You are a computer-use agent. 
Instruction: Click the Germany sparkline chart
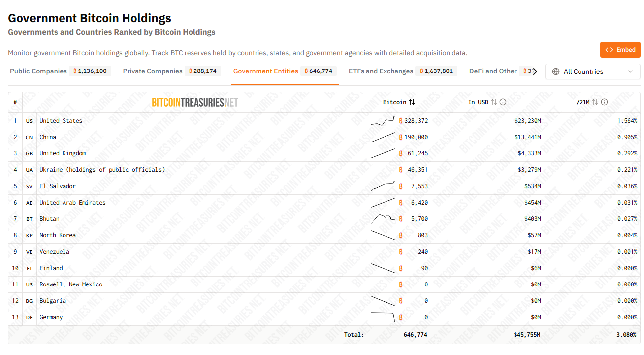click(x=383, y=317)
